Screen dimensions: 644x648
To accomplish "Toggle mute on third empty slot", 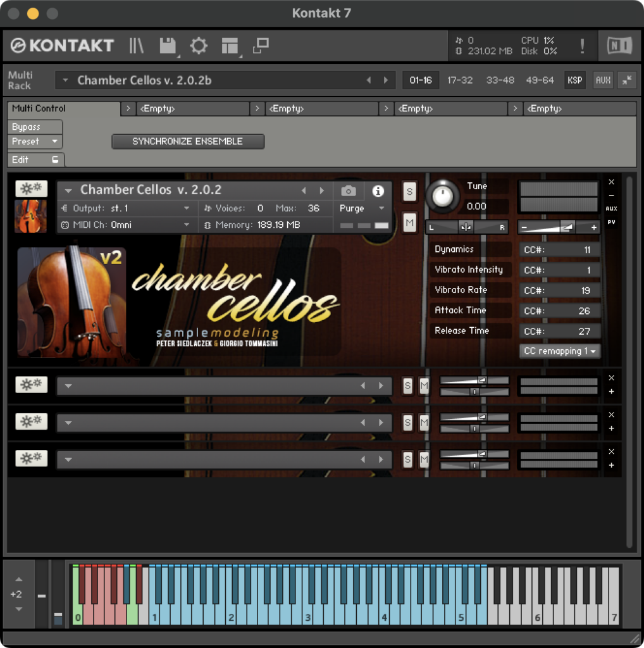I will 424,459.
